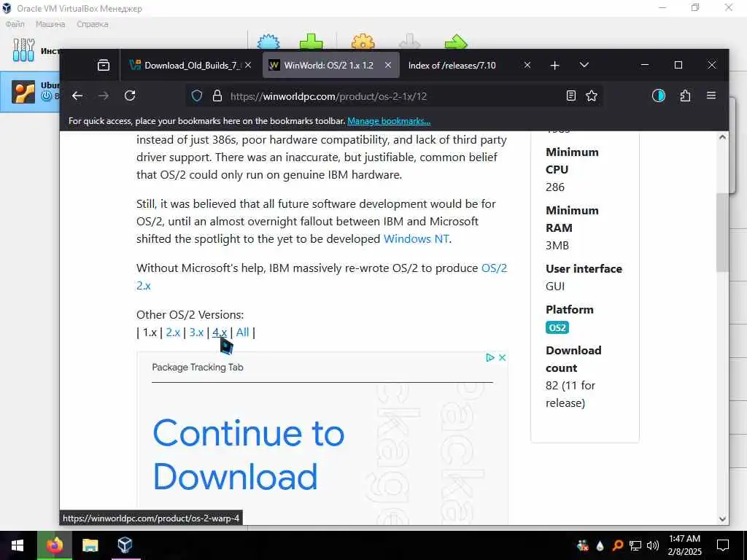The width and height of the screenshot is (747, 560).
Task: Open the All OS/2 versions link
Action: tap(242, 332)
